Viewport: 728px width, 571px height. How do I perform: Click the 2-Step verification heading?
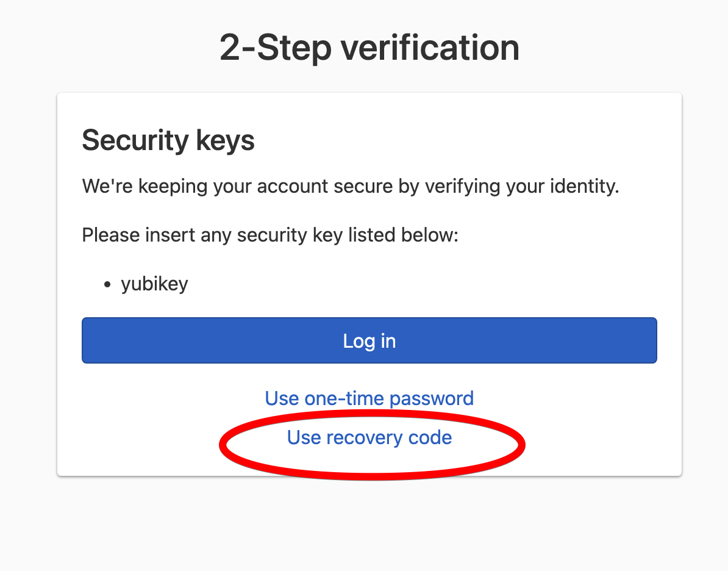pyautogui.click(x=369, y=48)
